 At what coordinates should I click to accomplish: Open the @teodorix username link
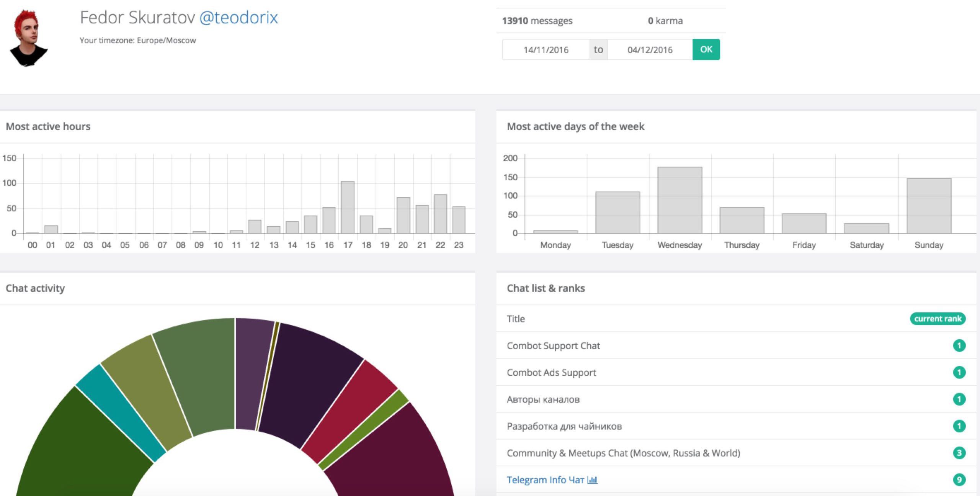click(238, 18)
